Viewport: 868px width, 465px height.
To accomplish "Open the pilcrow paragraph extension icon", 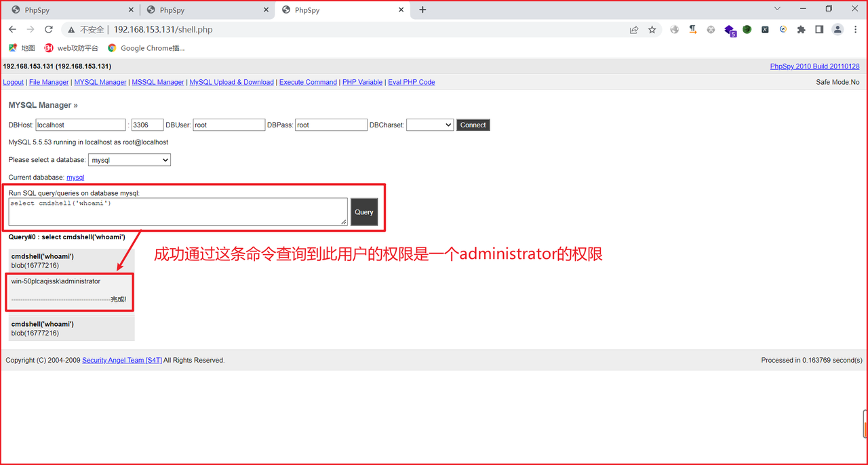I will tap(692, 29).
